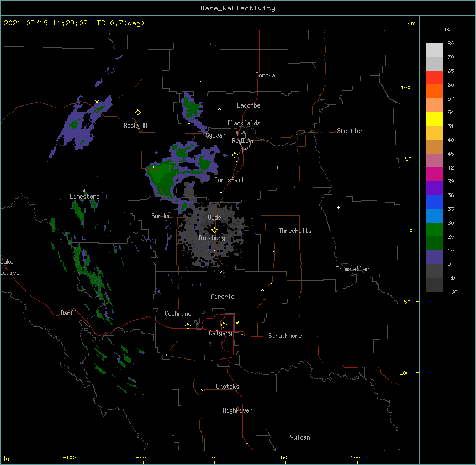Click the white asterisk east of Innisfail
This screenshot has width=476, height=465.
277,167
